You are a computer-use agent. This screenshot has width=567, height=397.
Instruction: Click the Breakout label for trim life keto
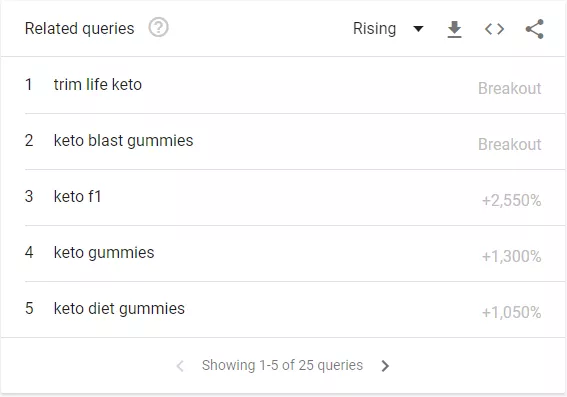tap(510, 88)
